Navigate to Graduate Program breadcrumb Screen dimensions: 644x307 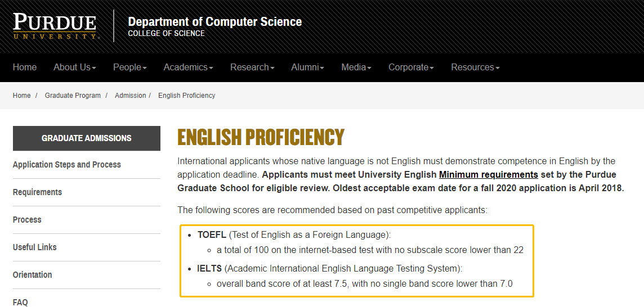(73, 96)
